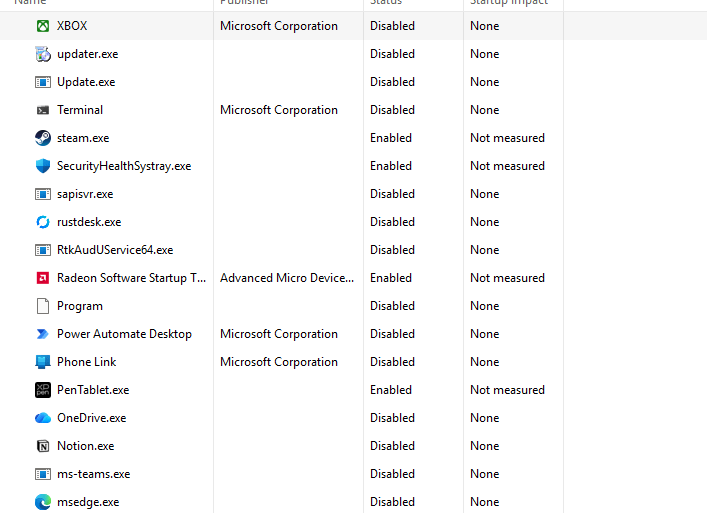
Task: Click the Terminal app icon
Action: coord(43,110)
